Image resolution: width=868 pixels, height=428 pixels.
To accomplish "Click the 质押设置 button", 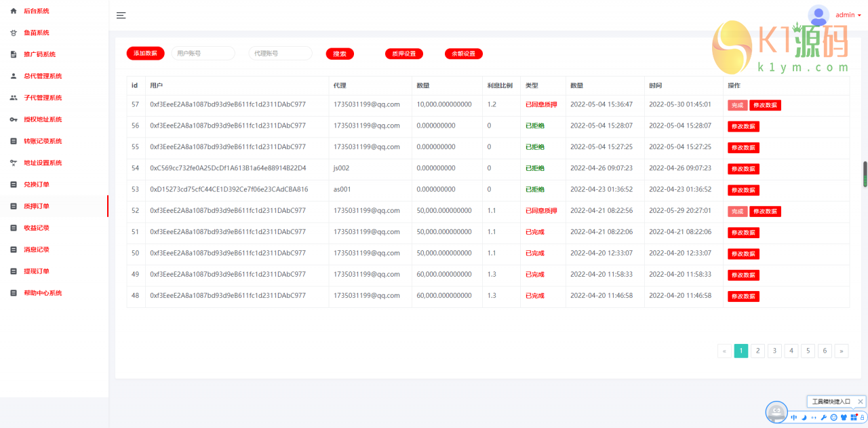I will pyautogui.click(x=403, y=54).
